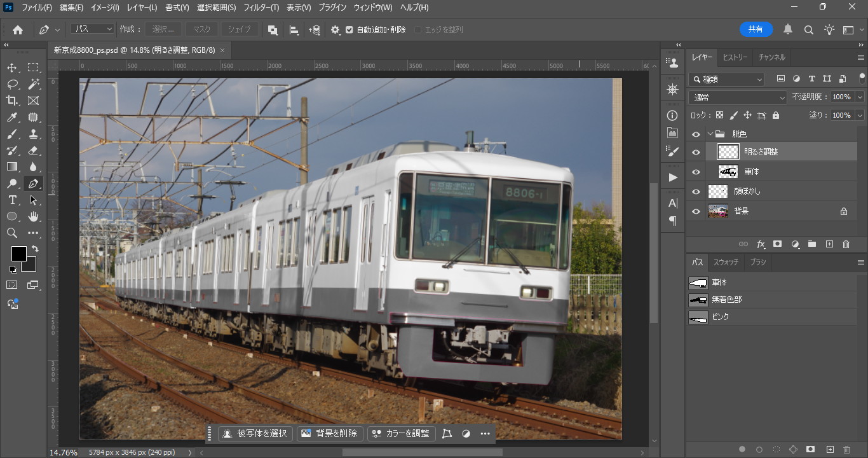Select the Horizontal Type tool
Viewport: 868px width, 458px height.
click(12, 200)
